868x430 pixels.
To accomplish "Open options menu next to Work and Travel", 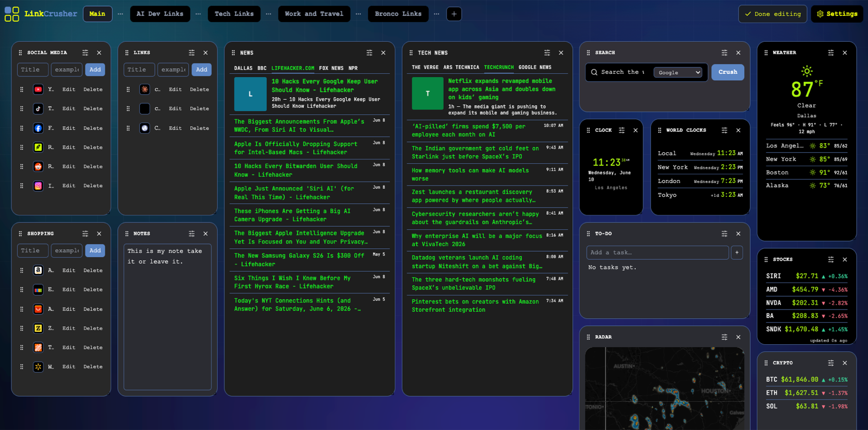I will click(x=358, y=14).
